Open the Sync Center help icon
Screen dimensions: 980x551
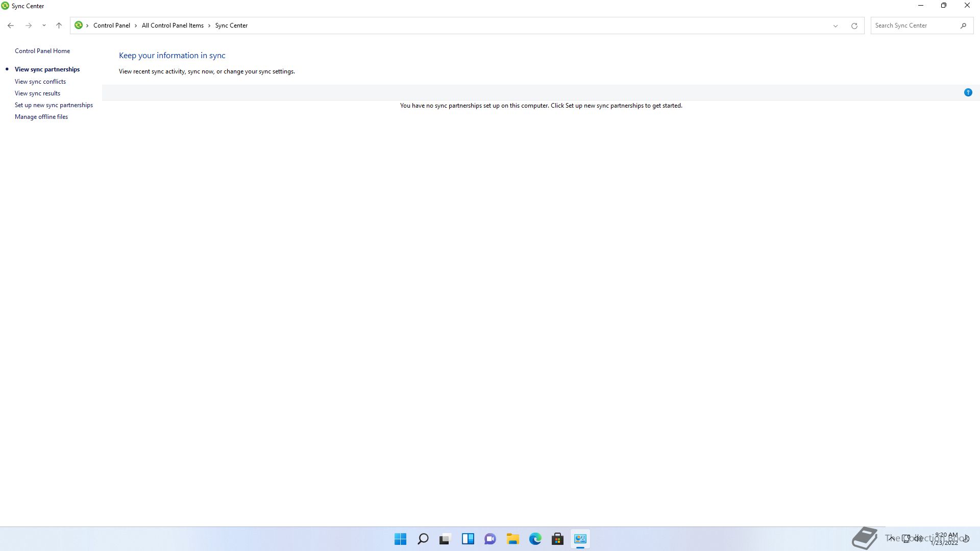[968, 92]
